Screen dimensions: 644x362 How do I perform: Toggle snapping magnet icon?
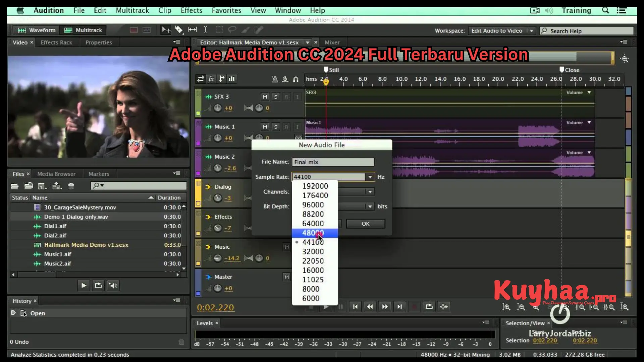(296, 79)
